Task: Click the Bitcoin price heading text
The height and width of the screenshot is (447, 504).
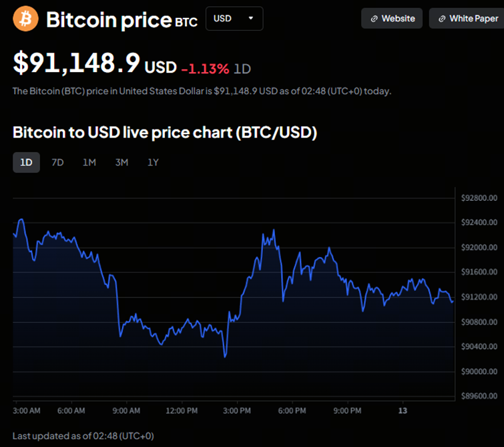Action: [109, 20]
